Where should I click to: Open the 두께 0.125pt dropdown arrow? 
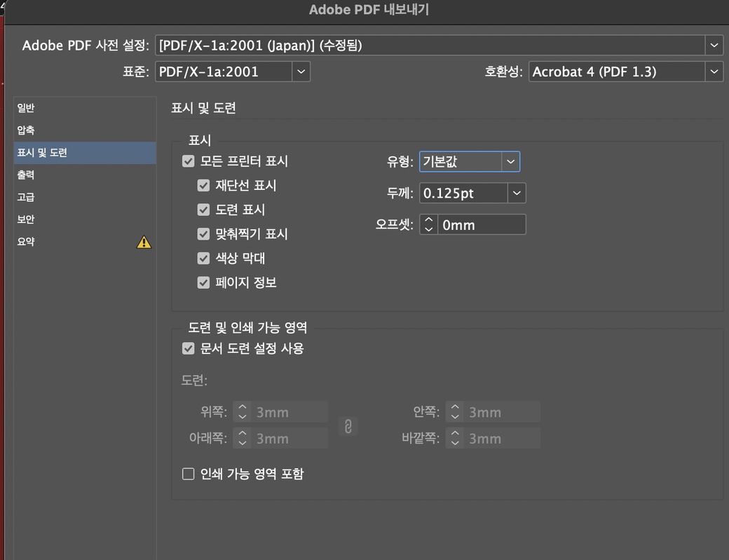coord(517,193)
